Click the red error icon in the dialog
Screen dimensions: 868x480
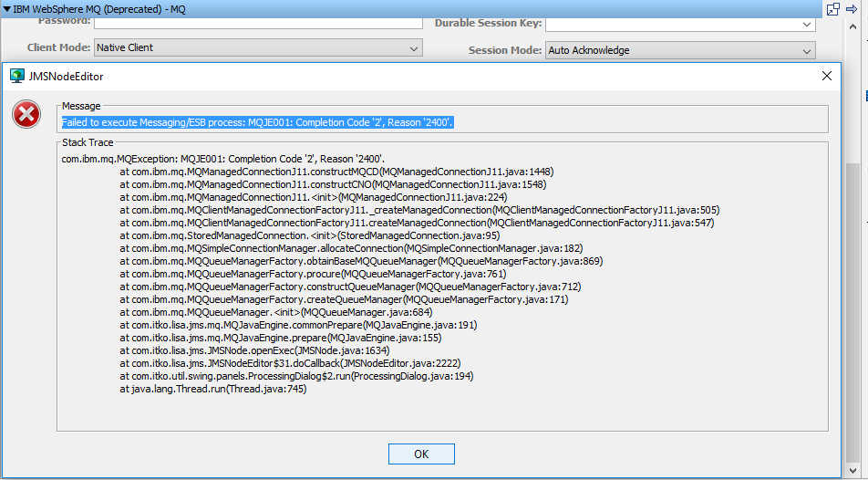pyautogui.click(x=26, y=114)
